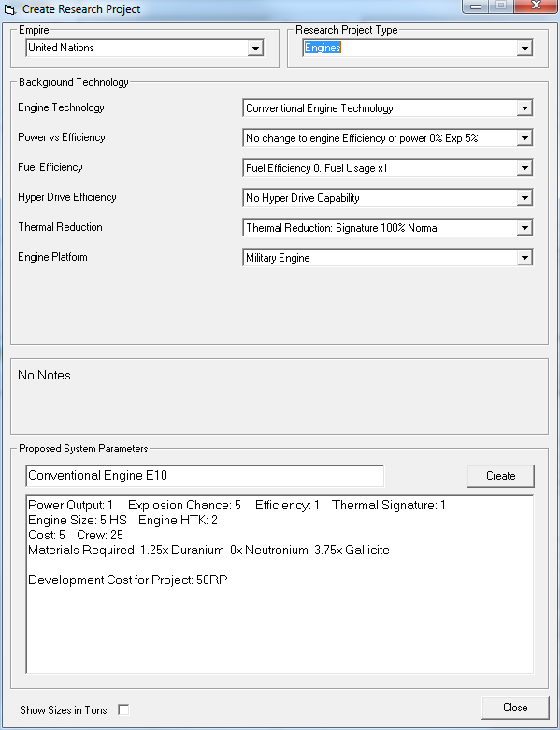Toggle the Show Sizes in Tons checkbox

click(123, 710)
